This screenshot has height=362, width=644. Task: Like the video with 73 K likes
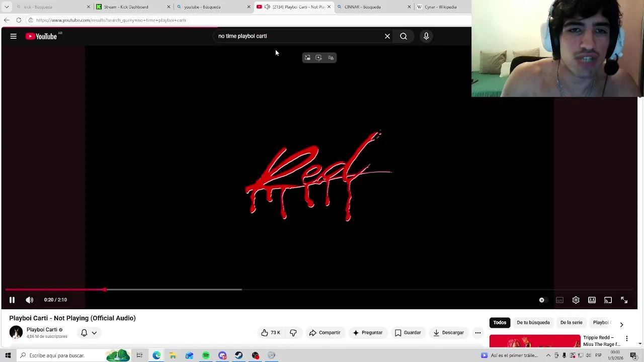pos(270,333)
